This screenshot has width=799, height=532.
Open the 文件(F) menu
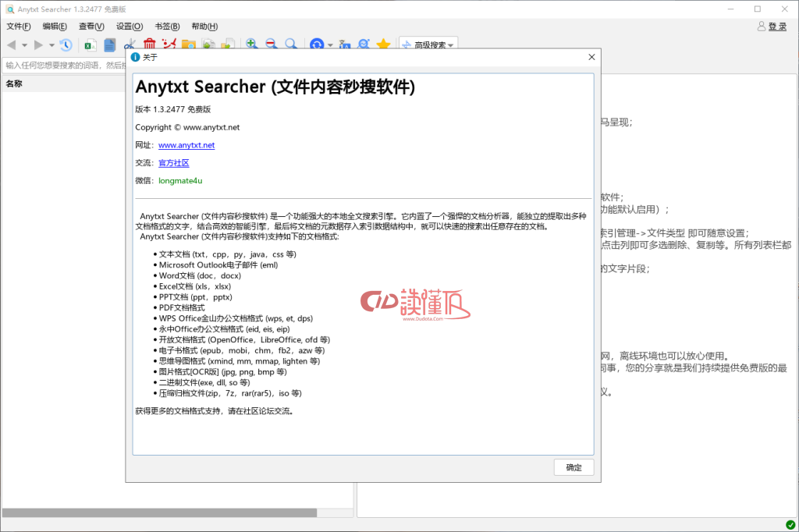point(19,27)
